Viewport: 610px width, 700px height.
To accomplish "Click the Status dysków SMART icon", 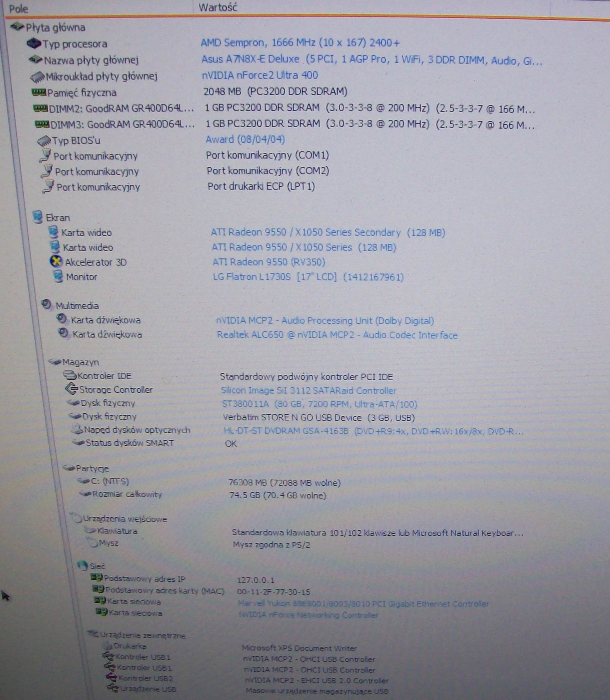I will point(78,443).
